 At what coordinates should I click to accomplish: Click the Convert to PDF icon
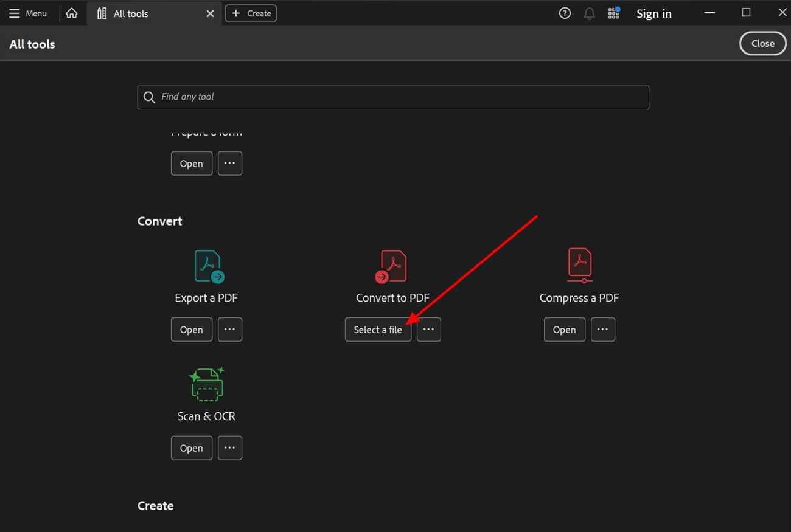click(391, 267)
